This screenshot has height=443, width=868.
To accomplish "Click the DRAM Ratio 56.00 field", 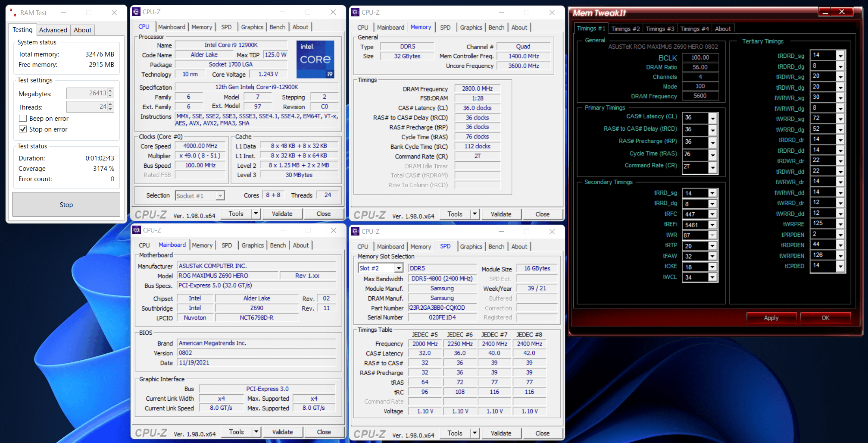I will 700,67.
